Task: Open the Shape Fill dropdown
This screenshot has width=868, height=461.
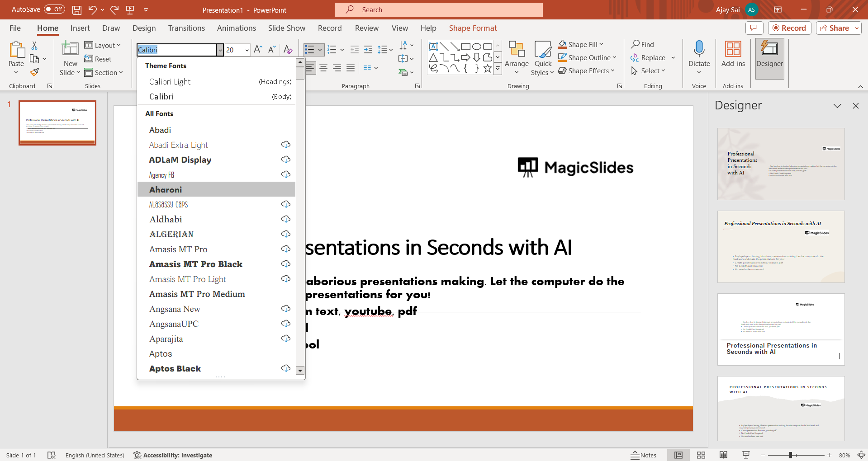Action: click(601, 44)
